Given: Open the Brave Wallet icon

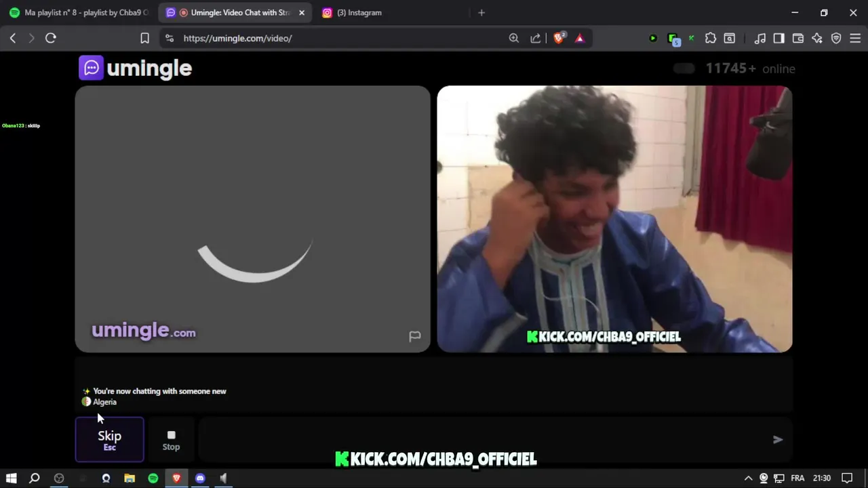Looking at the screenshot, I should [798, 39].
